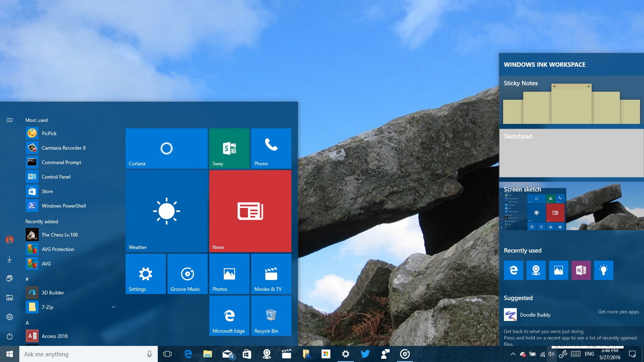Open File Explorer on the taskbar
The image size is (644, 362).
tap(208, 354)
